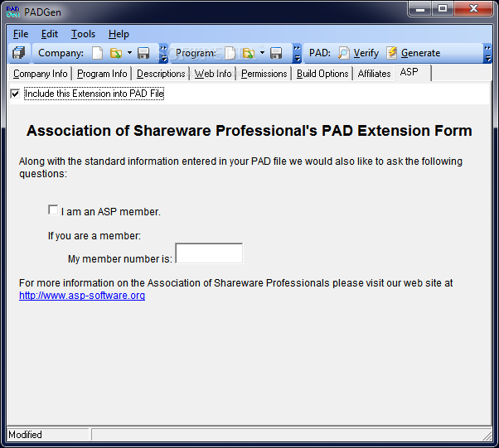Open the Edit menu
Screen dimensions: 499x448
click(50, 34)
